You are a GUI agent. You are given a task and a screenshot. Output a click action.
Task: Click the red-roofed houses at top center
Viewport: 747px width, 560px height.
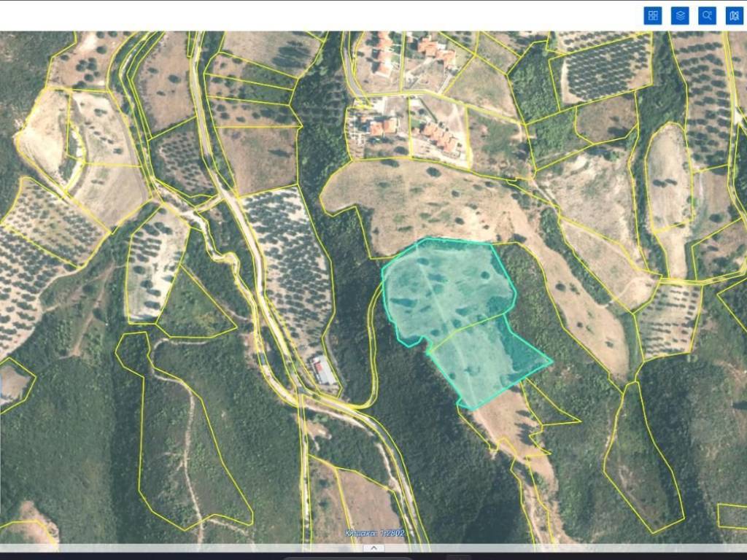(384, 55)
